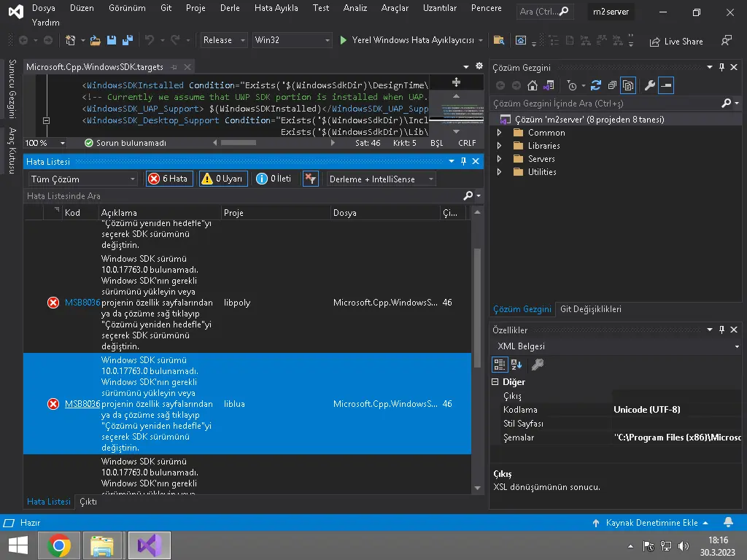Click the collapse all icon in Çözüm Gezgini
The image size is (747, 560).
611,86
